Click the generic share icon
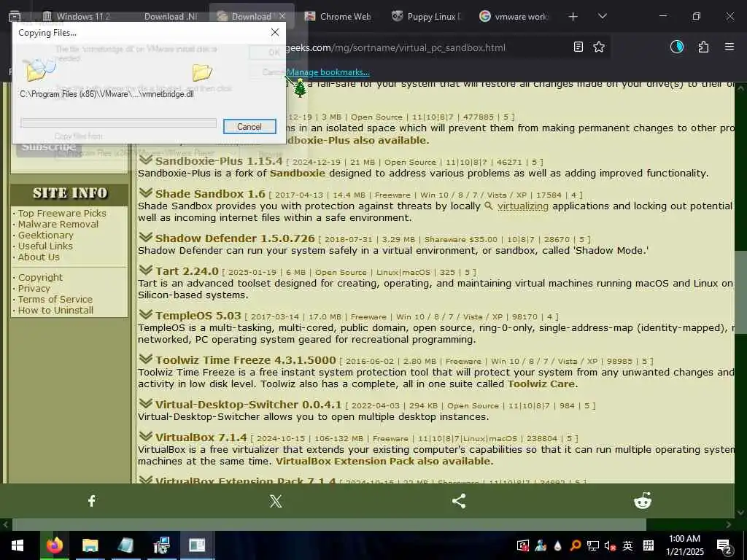The image size is (747, 560). click(x=459, y=500)
